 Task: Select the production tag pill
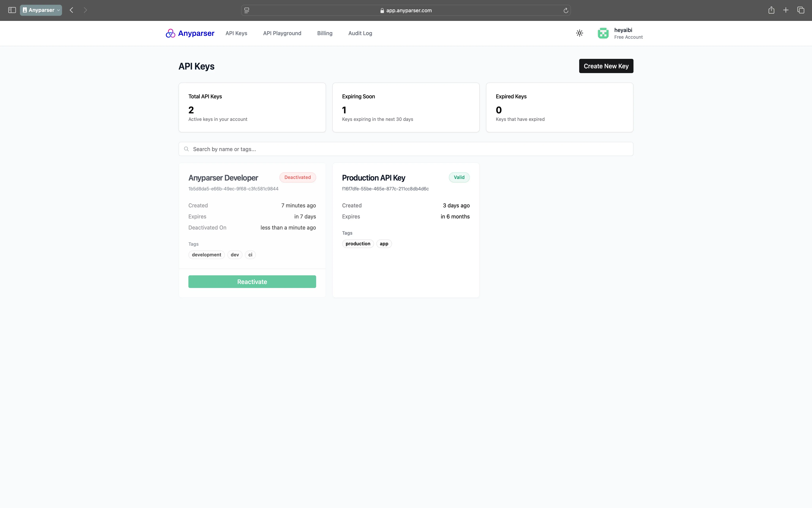click(x=358, y=244)
